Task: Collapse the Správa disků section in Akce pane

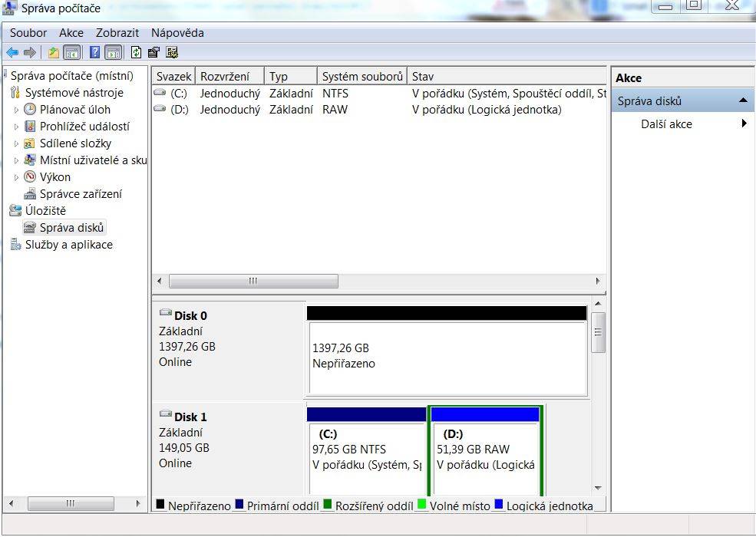Action: click(743, 100)
